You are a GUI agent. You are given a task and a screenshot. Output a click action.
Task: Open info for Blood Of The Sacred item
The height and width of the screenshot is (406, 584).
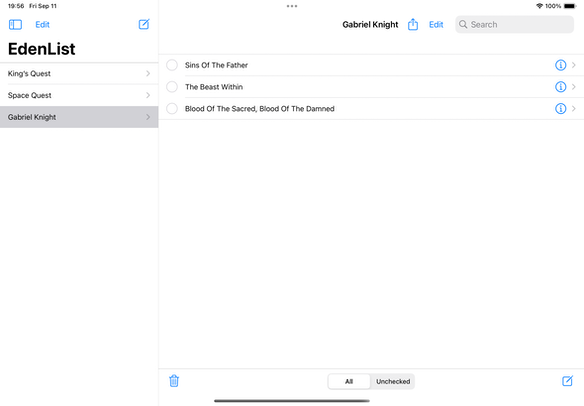560,109
